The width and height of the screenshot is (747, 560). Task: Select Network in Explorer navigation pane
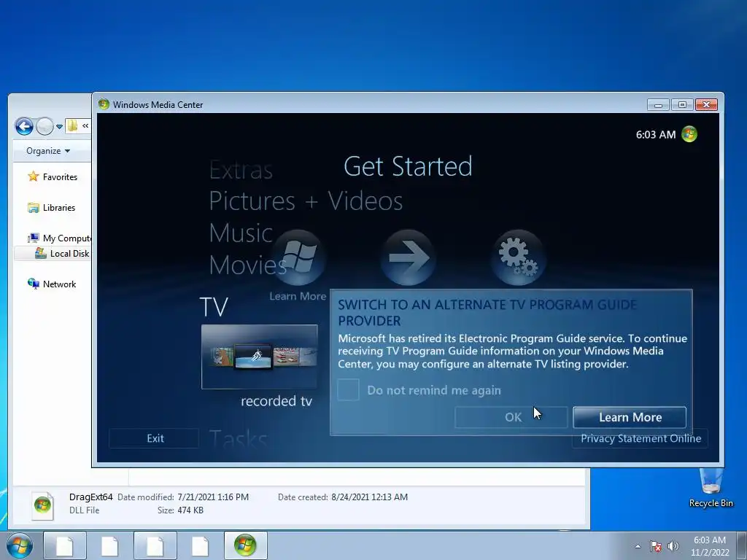[53, 284]
